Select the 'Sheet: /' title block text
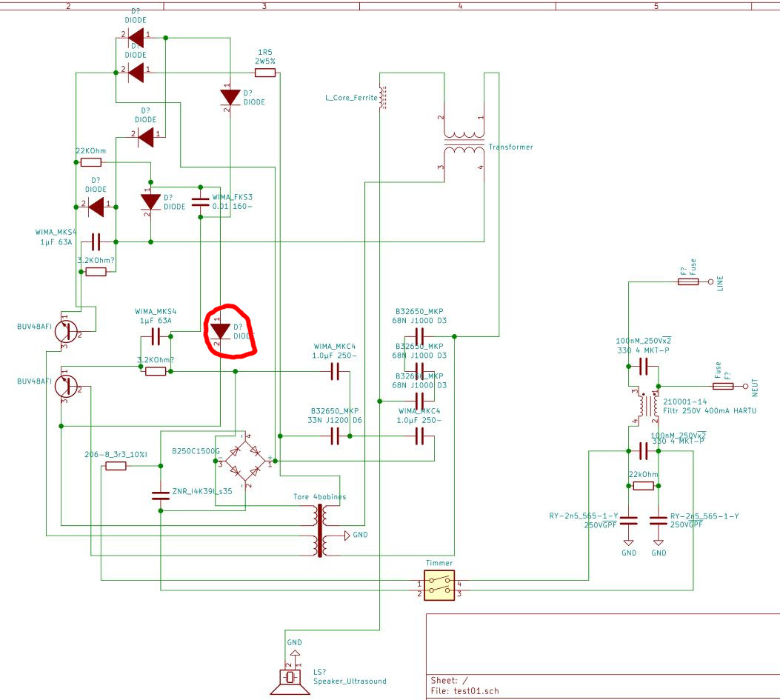The width and height of the screenshot is (780, 700). click(449, 680)
